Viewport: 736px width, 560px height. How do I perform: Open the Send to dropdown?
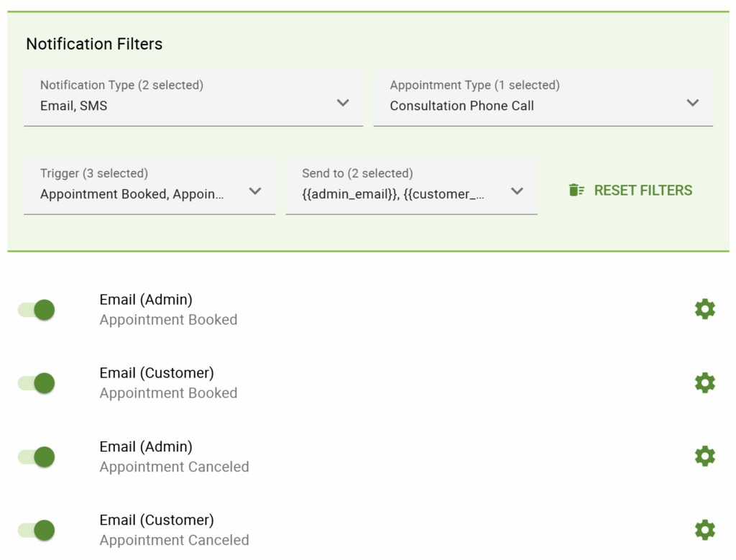pyautogui.click(x=410, y=184)
